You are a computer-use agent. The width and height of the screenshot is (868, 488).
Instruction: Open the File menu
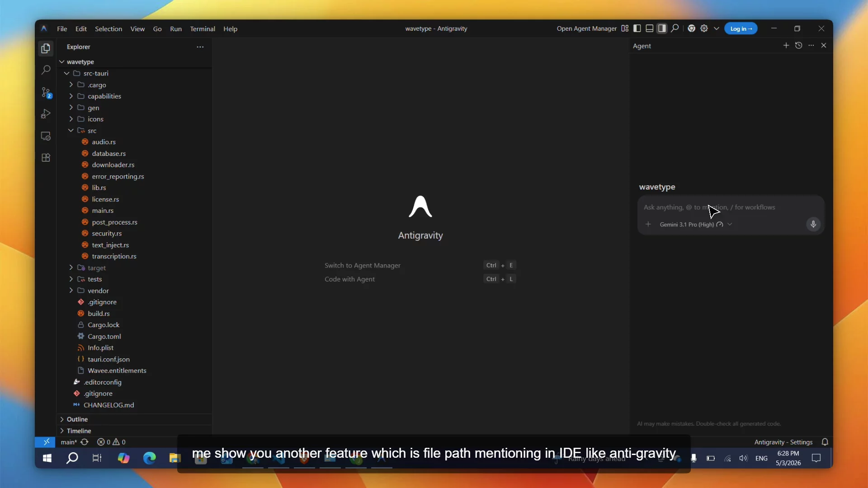[x=62, y=29]
